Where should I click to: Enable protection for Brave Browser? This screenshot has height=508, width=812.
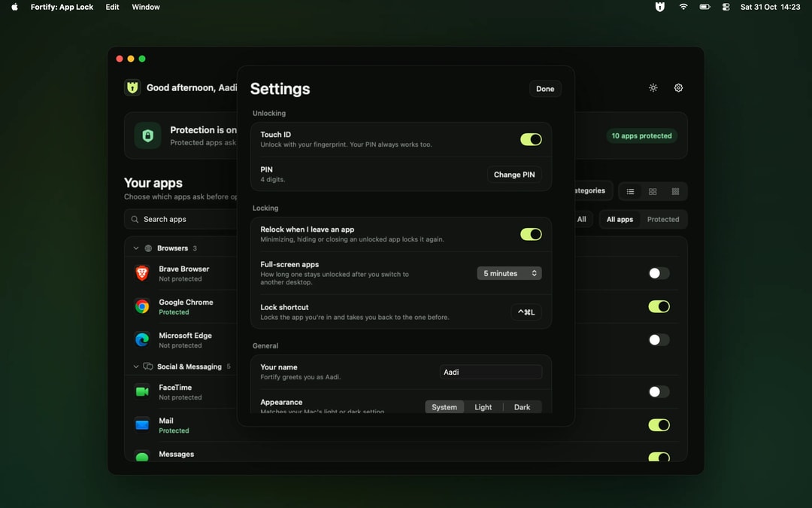pos(659,273)
